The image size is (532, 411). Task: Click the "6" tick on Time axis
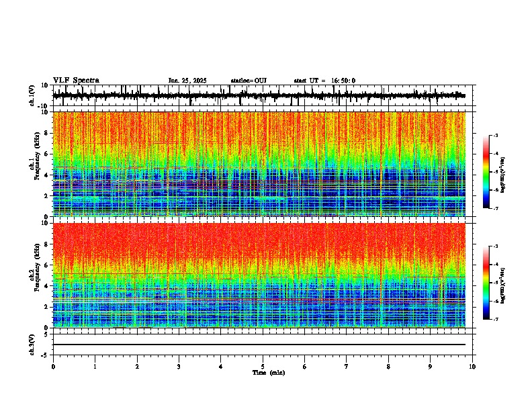(304, 367)
